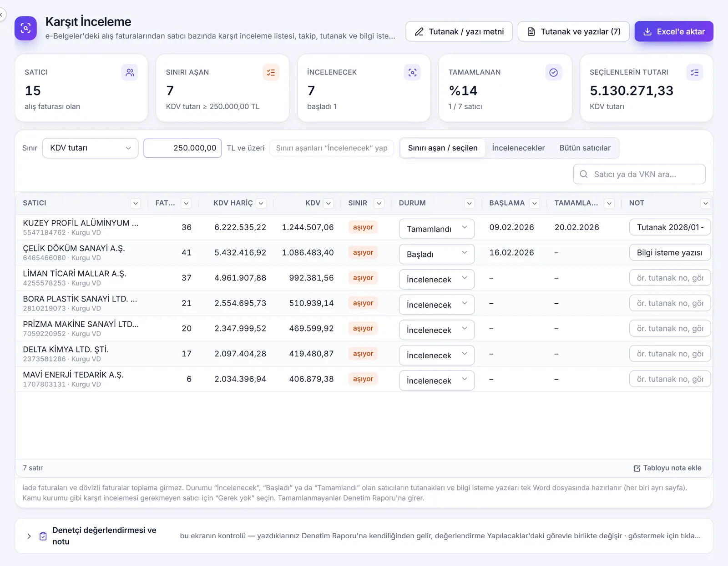Click the list icon in Seçilenlerin Tutarı card
This screenshot has height=566, width=728.
click(x=695, y=72)
